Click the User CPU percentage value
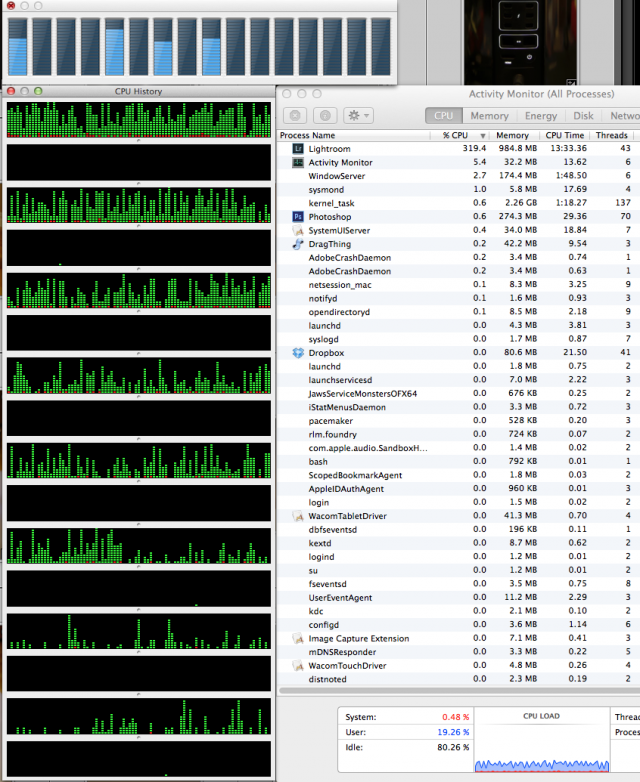The height and width of the screenshot is (782, 640). point(453,732)
